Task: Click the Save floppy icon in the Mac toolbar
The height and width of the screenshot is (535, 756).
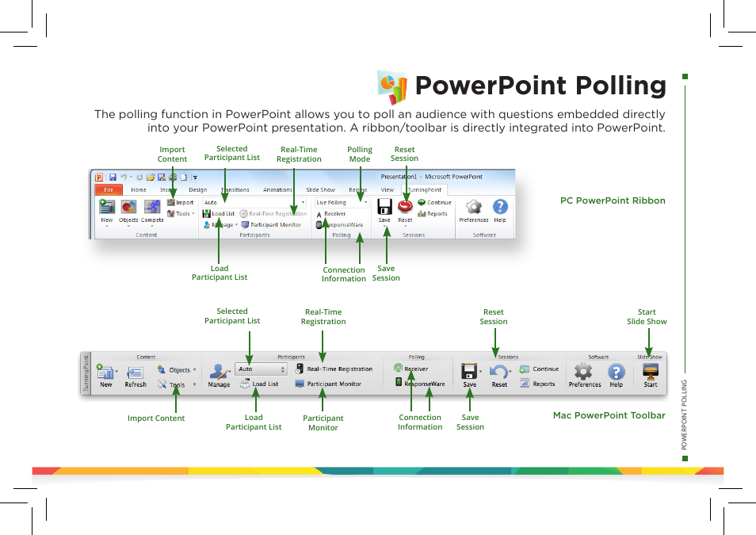Action: point(469,371)
